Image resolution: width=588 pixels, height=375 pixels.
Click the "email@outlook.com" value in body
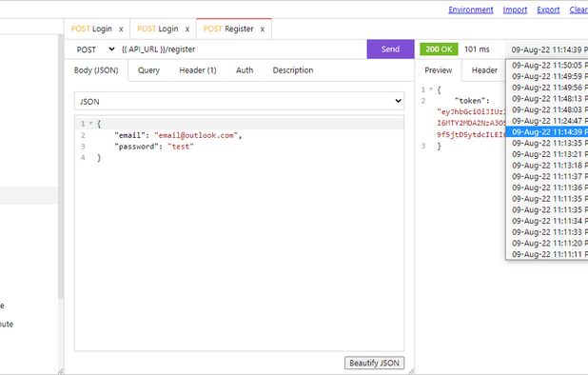click(196, 135)
